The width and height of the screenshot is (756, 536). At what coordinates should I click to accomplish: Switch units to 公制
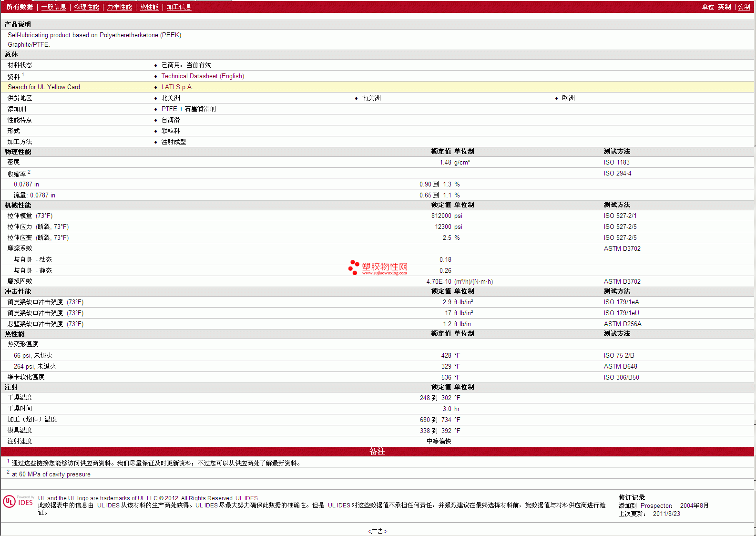point(744,7)
